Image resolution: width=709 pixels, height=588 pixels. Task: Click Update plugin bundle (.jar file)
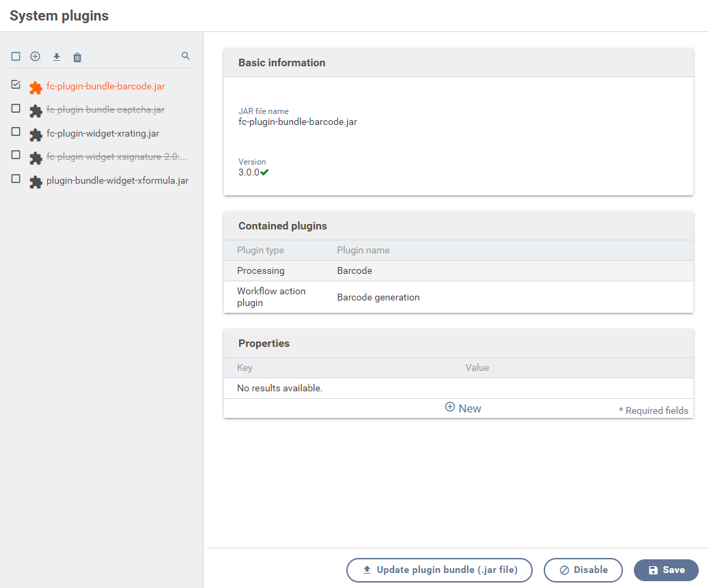click(x=439, y=570)
